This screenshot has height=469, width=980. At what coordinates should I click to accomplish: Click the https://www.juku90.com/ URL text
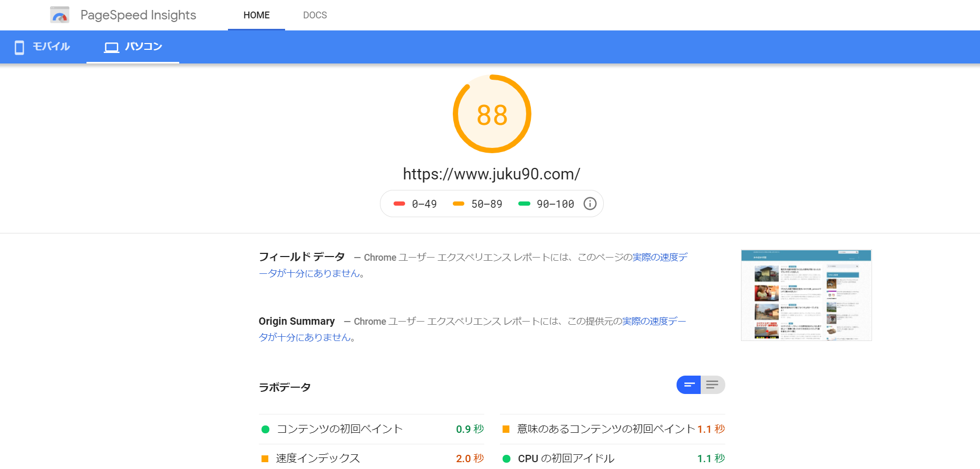(492, 174)
